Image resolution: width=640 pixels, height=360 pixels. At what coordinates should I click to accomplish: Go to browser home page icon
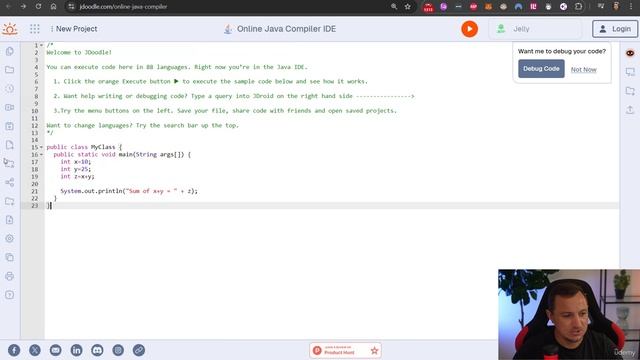coord(53,7)
